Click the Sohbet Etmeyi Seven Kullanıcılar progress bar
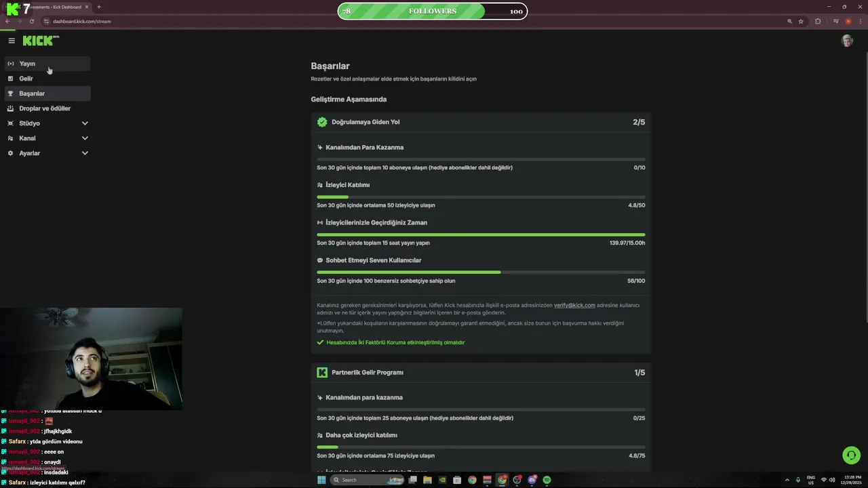The height and width of the screenshot is (488, 868). (481, 272)
